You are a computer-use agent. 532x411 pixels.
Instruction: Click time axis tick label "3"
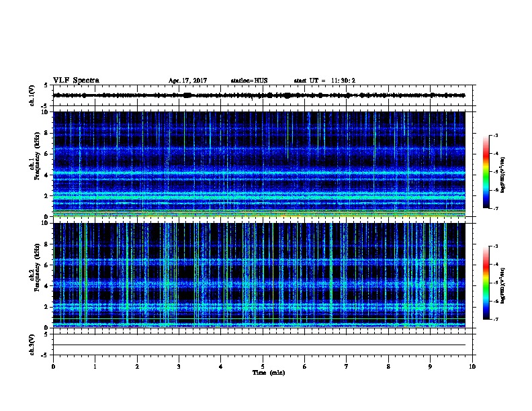179,367
